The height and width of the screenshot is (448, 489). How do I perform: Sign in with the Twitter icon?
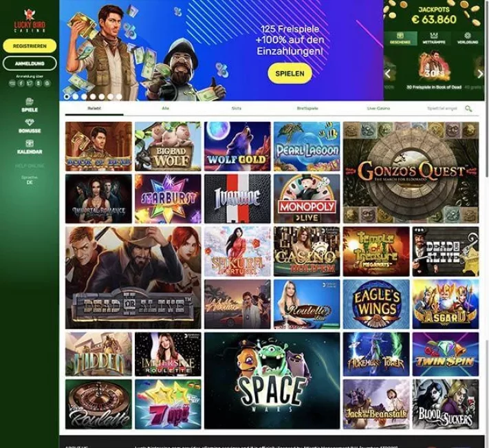coord(30,83)
